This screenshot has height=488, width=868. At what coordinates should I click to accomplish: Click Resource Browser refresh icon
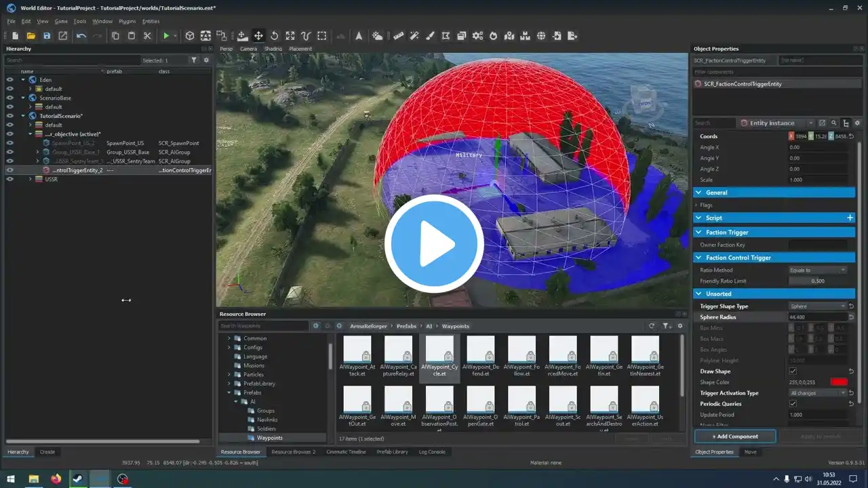pos(652,326)
